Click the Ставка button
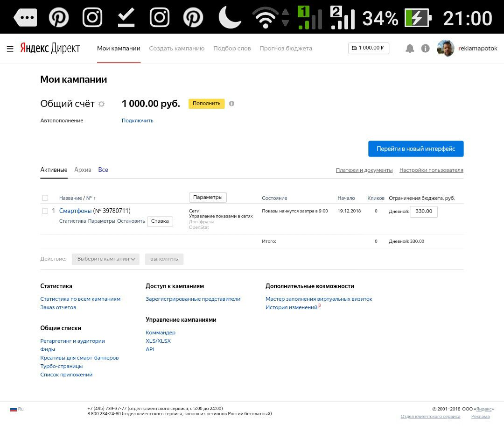The width and height of the screenshot is (504, 432). click(x=160, y=221)
